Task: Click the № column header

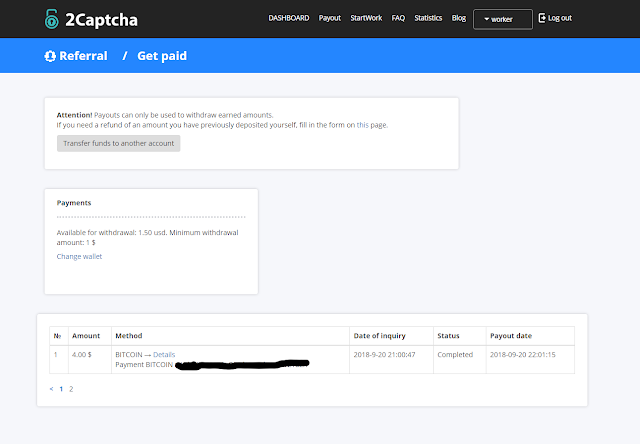Action: point(57,336)
